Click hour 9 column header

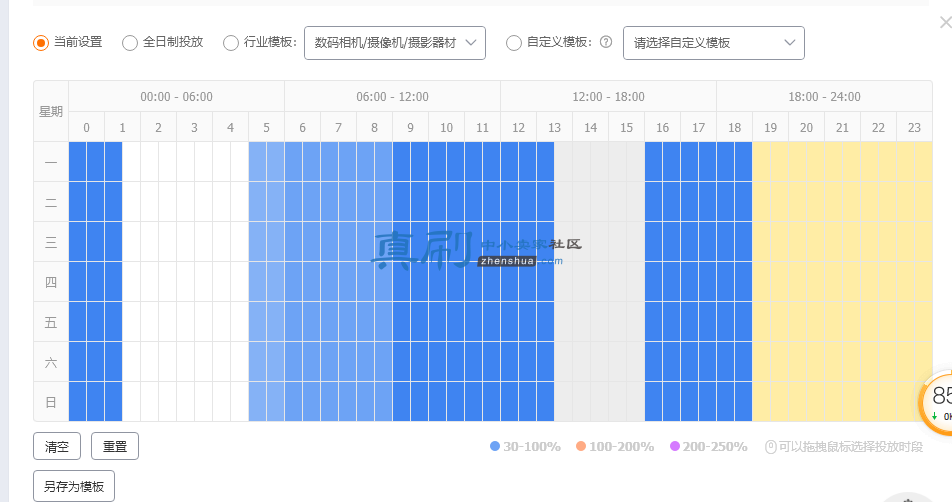point(410,127)
